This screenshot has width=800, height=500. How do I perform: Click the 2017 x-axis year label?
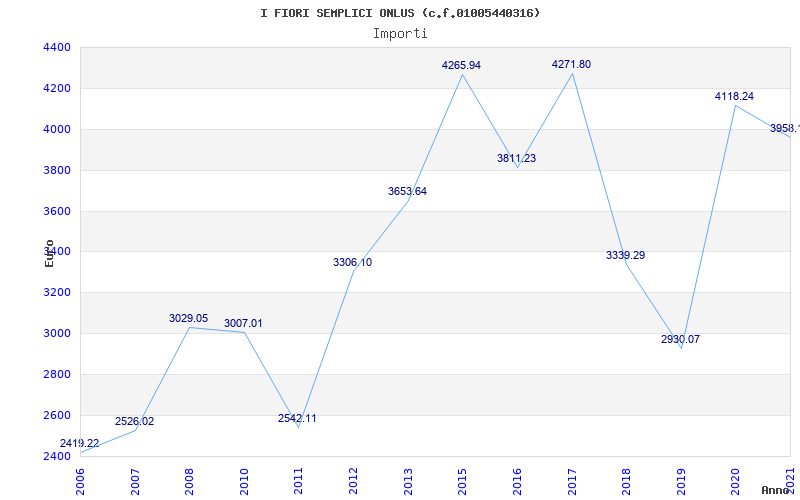pos(572,481)
